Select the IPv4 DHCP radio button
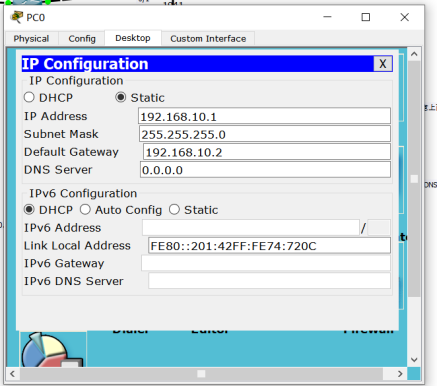The height and width of the screenshot is (387, 438). coord(29,97)
